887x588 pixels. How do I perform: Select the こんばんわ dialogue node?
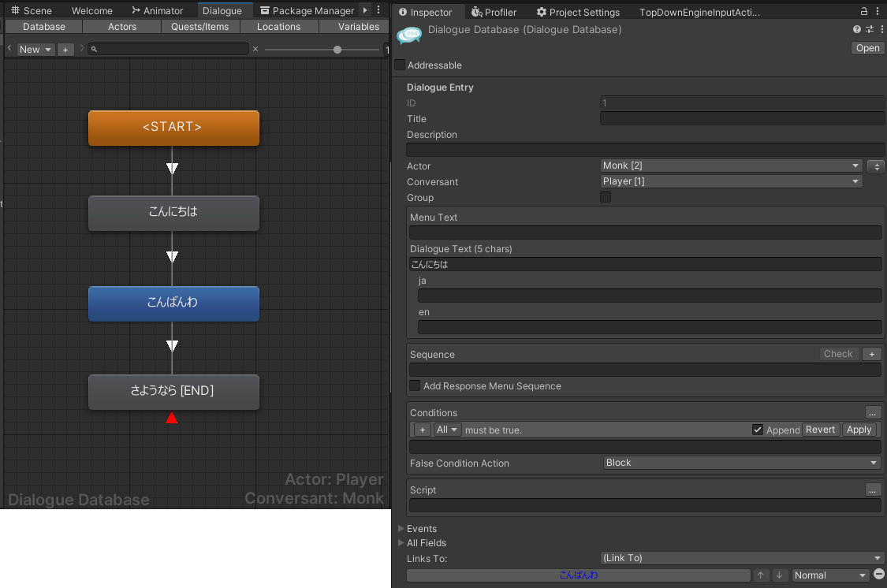(x=173, y=303)
